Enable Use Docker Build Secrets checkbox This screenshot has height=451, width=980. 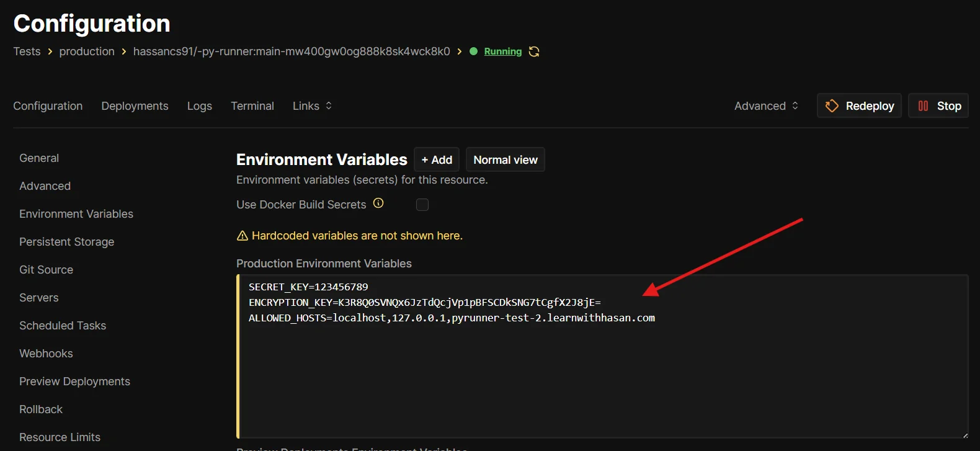422,205
